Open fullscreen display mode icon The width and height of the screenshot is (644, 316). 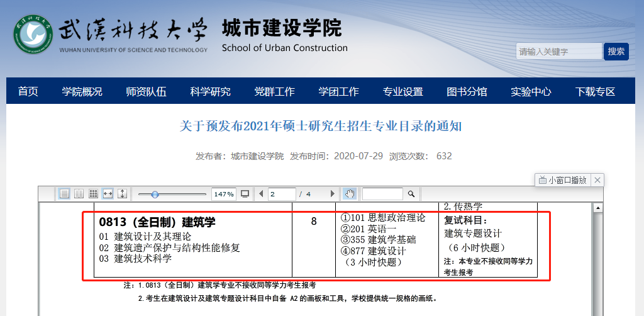coord(245,194)
